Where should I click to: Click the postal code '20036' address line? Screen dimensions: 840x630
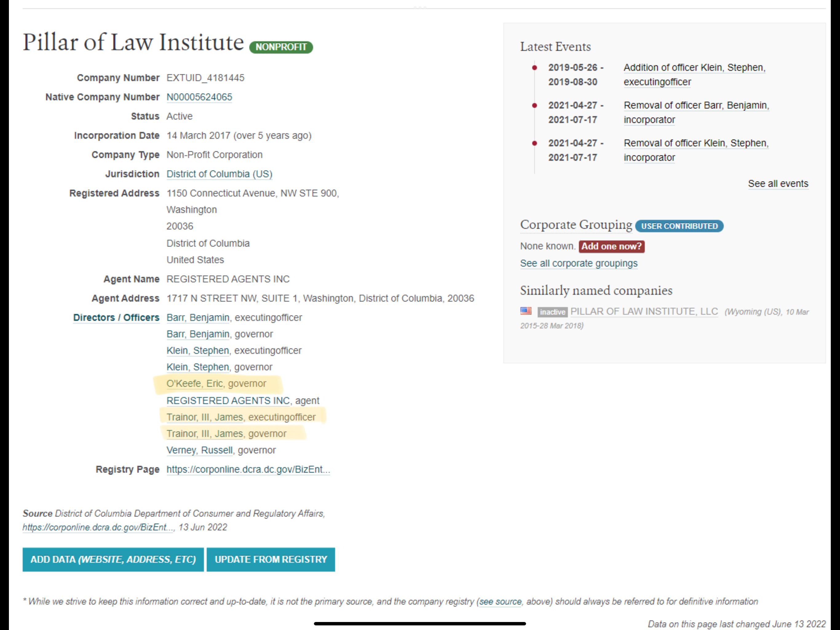[x=180, y=226]
